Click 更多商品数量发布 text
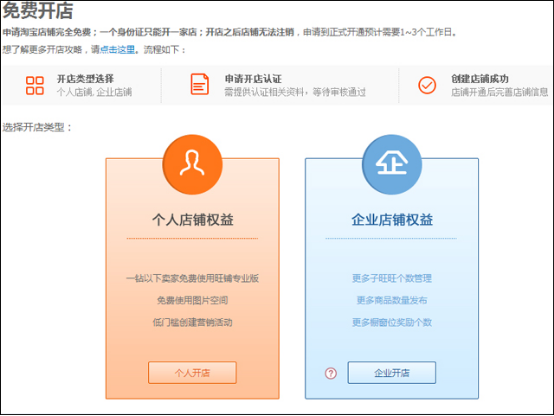Screen dimensions: 554x416 tap(392, 300)
